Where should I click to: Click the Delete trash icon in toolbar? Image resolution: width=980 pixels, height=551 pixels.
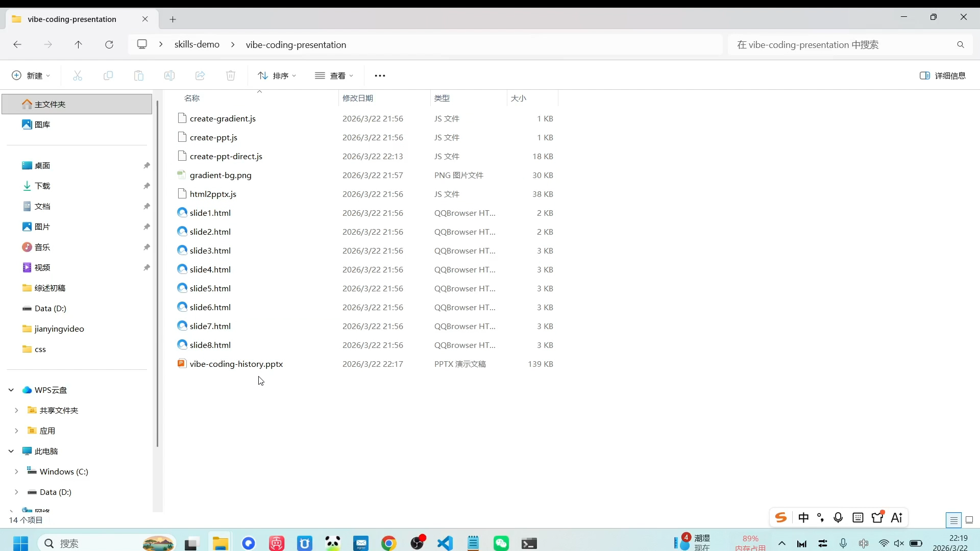coord(231,76)
